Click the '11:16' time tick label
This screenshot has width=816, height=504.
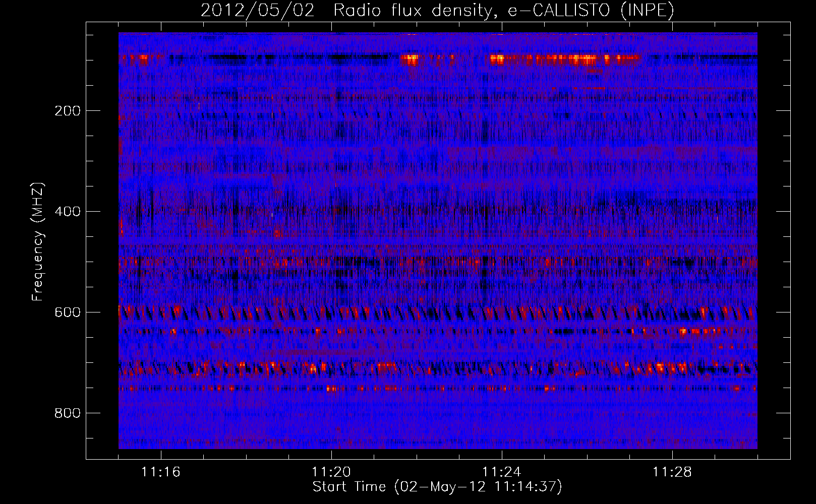tap(161, 472)
